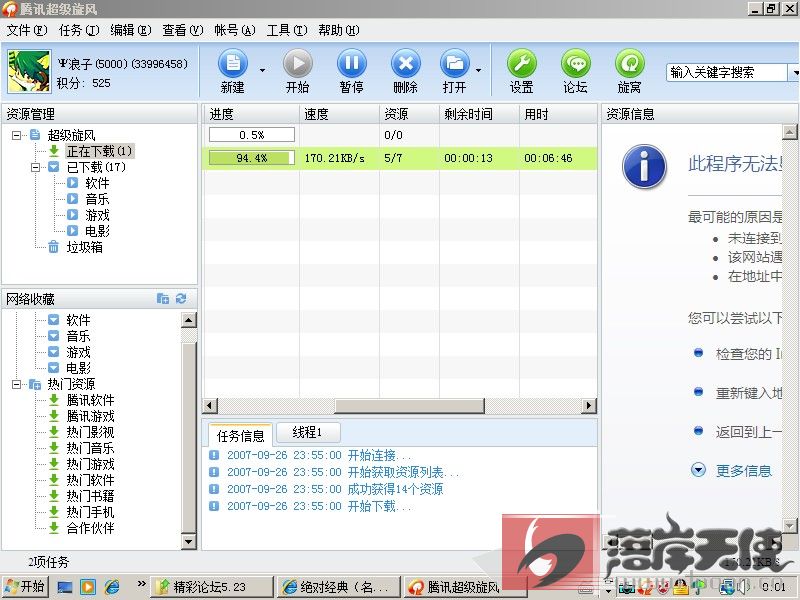The height and width of the screenshot is (600, 800).
Task: Open 合作伙伴 hot resource
Action: coord(90,528)
